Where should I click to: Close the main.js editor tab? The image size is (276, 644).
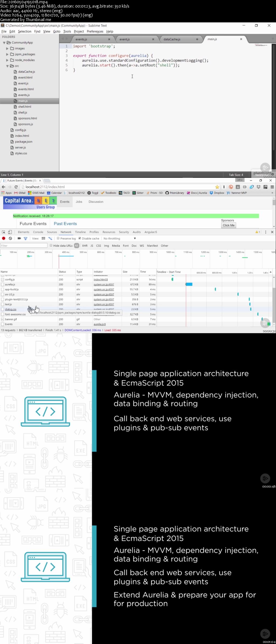tap(241, 39)
